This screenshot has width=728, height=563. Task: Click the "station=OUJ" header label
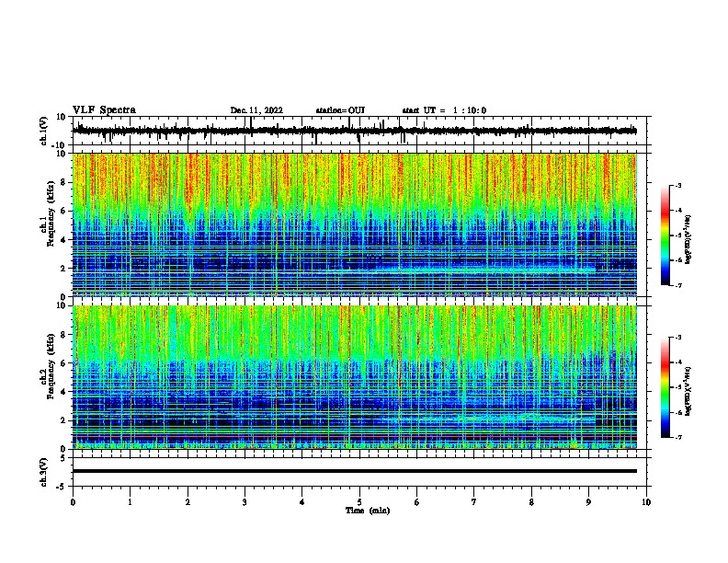coord(340,110)
